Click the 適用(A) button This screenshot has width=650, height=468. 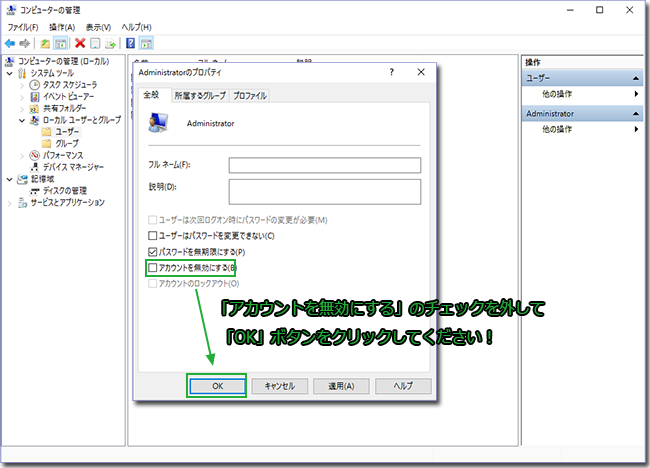[x=341, y=386]
